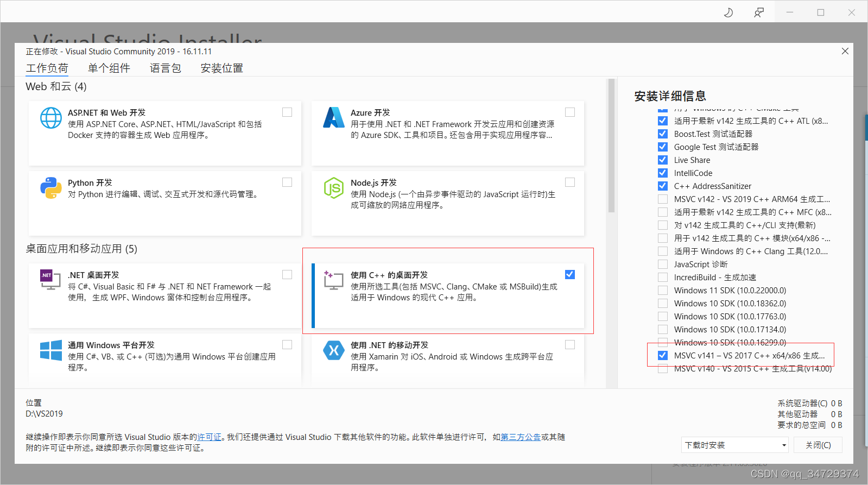This screenshot has height=485, width=868.
Task: Click the 关闭(C) button
Action: (818, 445)
